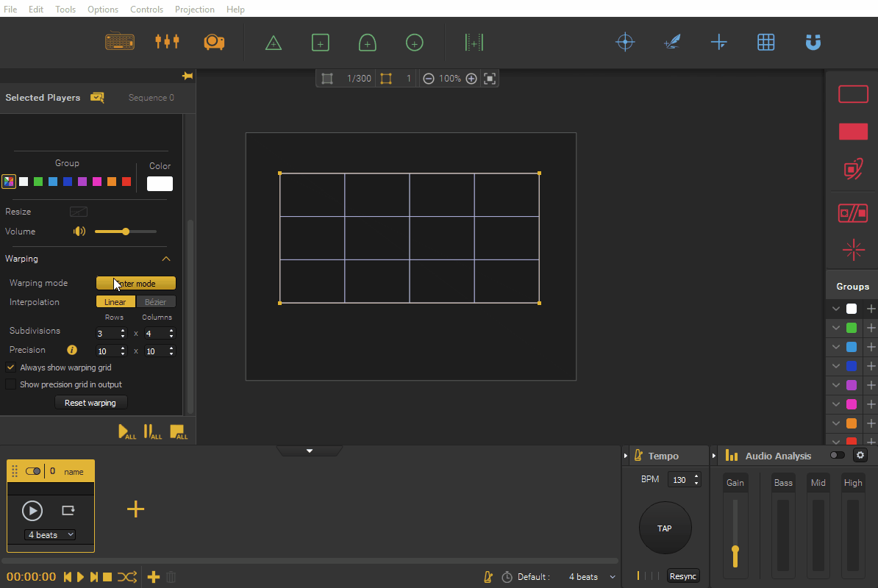
Task: Collapse the Warping section
Action: click(x=165, y=259)
